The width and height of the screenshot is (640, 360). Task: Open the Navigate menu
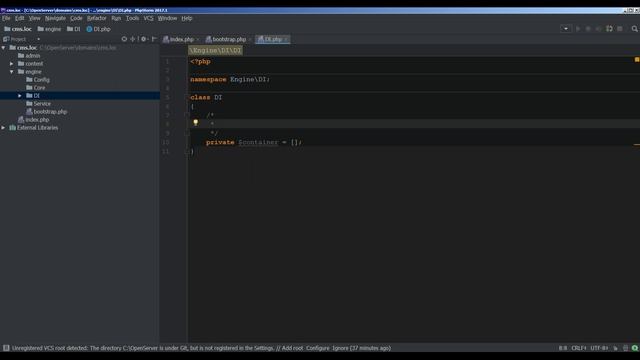[x=55, y=18]
